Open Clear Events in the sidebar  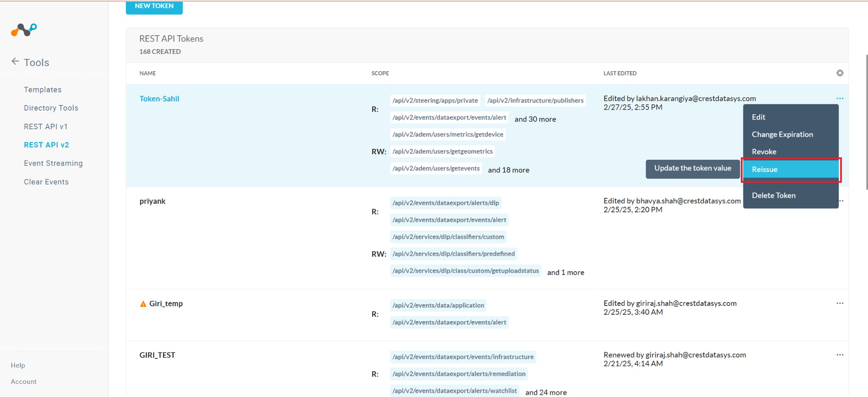(x=46, y=182)
